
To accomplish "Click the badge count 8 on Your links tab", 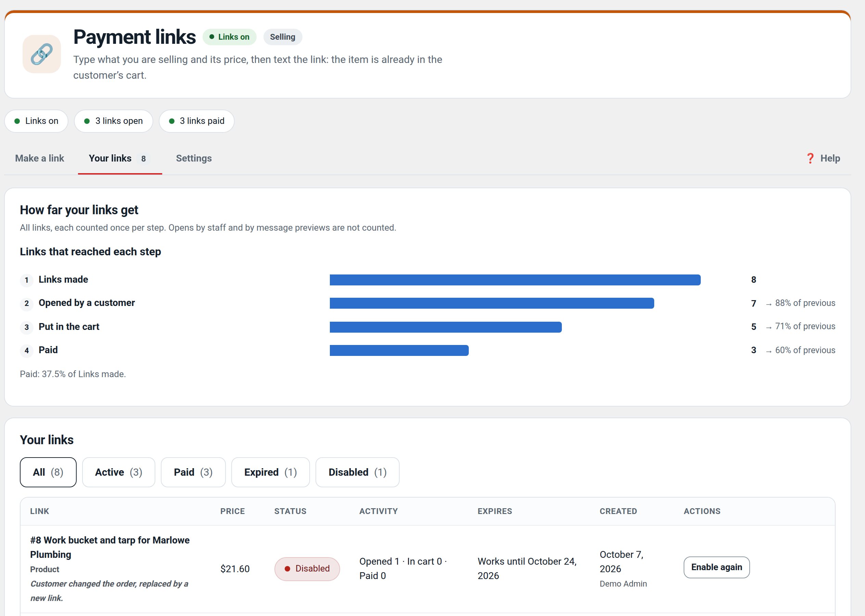I will click(143, 158).
